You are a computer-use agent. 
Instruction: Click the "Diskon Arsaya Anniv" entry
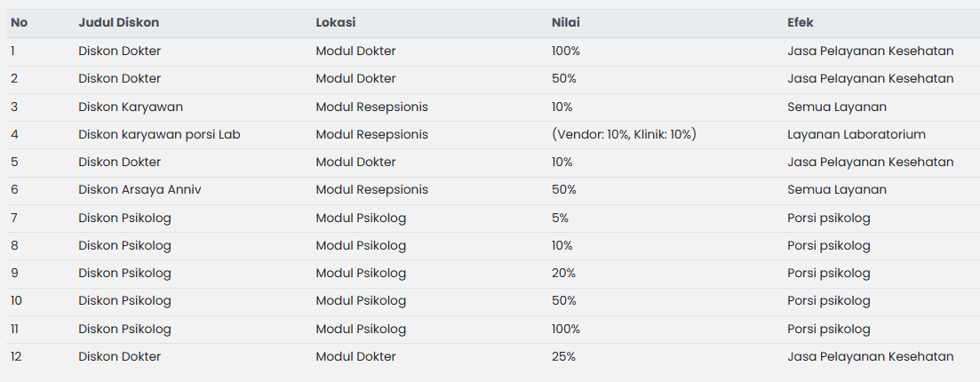tap(139, 189)
